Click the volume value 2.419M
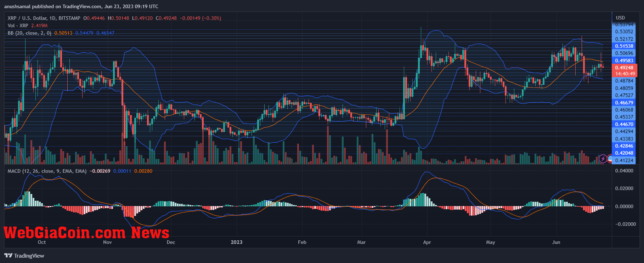Screen dimensions: 644x263 tap(39, 25)
